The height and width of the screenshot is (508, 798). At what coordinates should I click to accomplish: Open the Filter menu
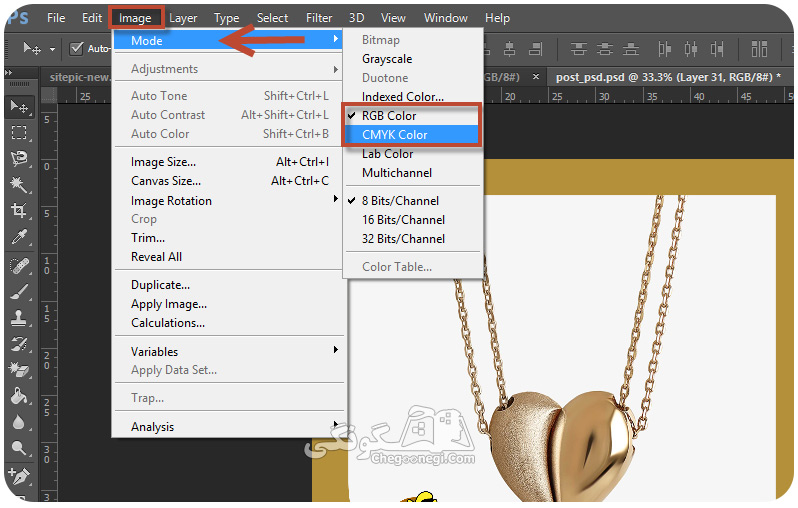[x=319, y=18]
